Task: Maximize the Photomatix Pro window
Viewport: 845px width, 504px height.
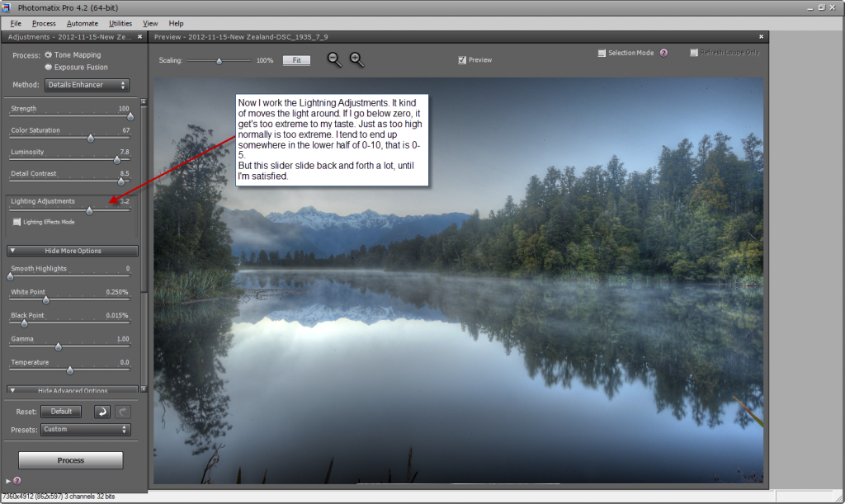Action: point(822,7)
